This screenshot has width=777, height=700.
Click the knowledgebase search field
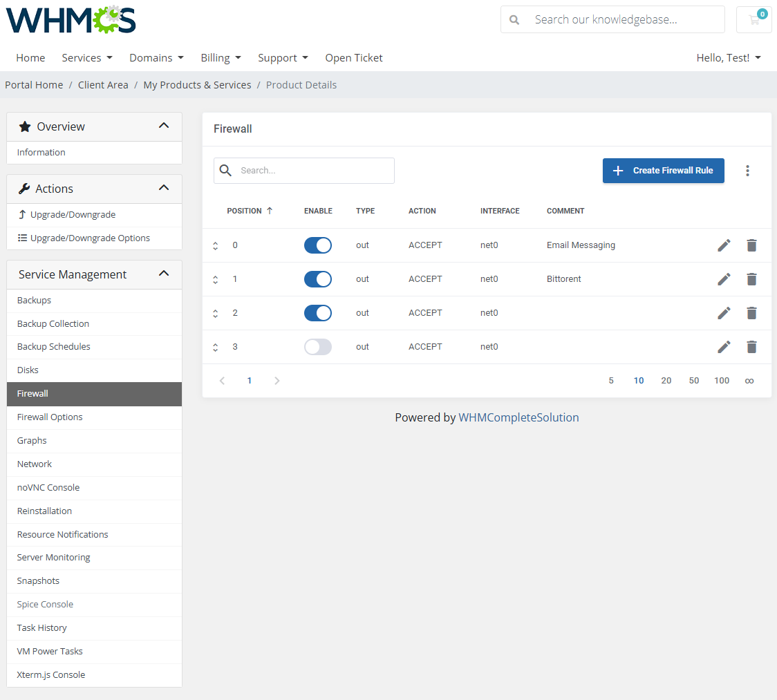pyautogui.click(x=612, y=20)
